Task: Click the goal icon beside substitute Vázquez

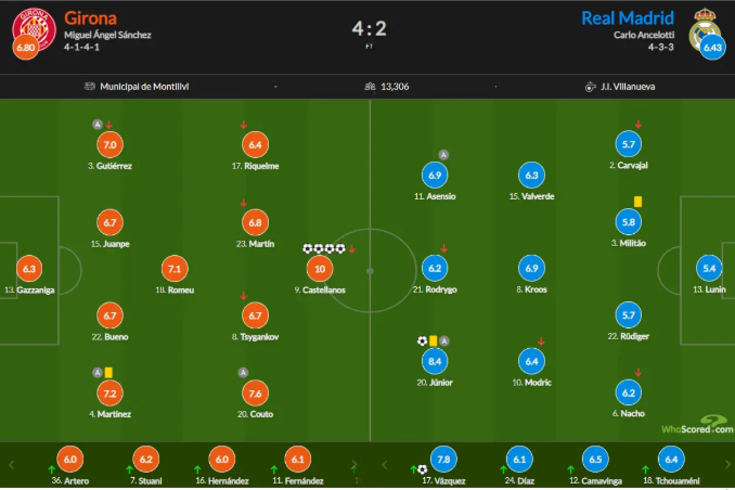Action: 422,469
